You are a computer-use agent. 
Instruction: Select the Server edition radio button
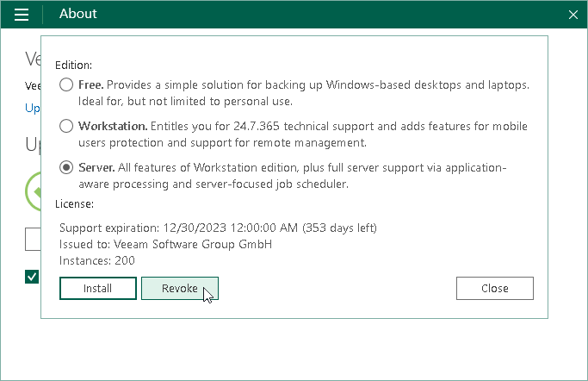tap(66, 167)
